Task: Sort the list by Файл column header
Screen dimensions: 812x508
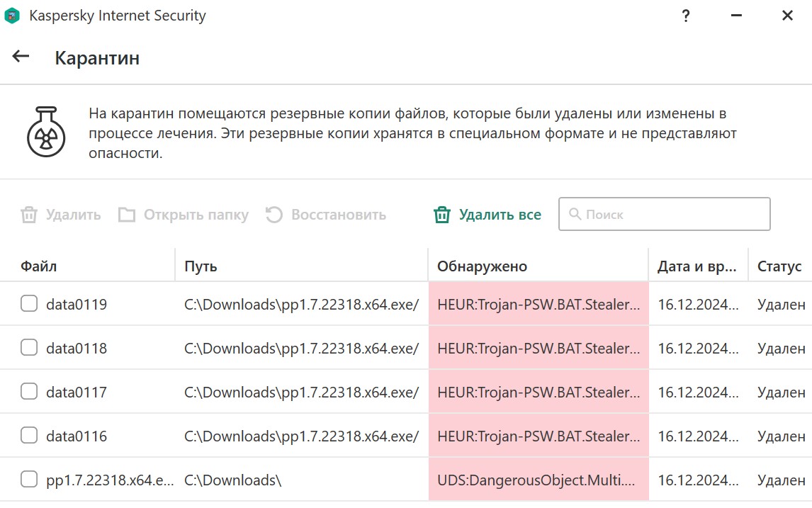Action: pos(39,266)
